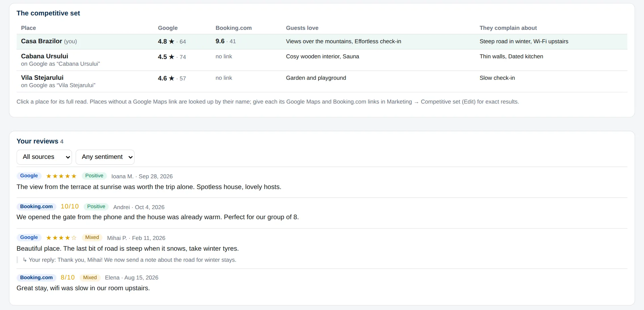Click the four-star rating on Mihai's review
Screen dimensions: 644x310
click(x=61, y=238)
